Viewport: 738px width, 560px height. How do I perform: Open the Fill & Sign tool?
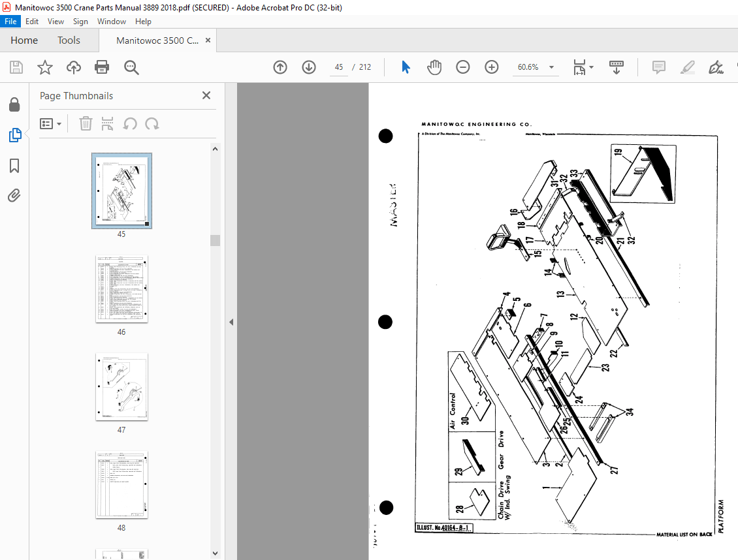pyautogui.click(x=716, y=67)
